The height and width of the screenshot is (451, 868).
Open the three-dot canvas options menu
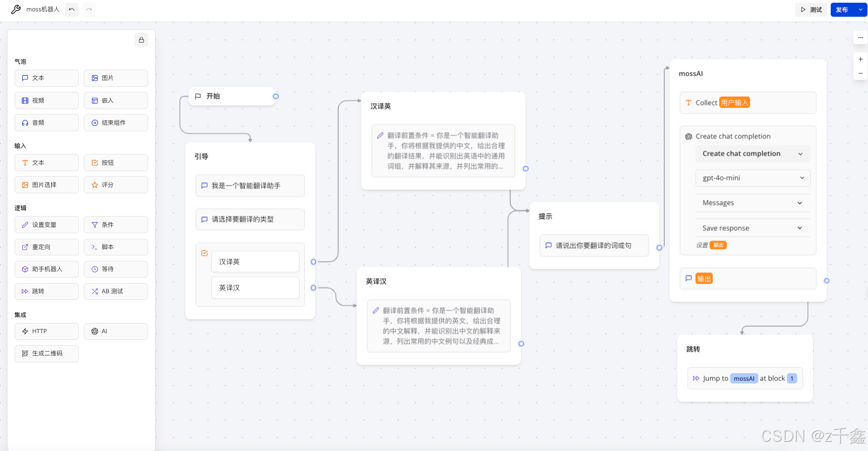(x=860, y=38)
